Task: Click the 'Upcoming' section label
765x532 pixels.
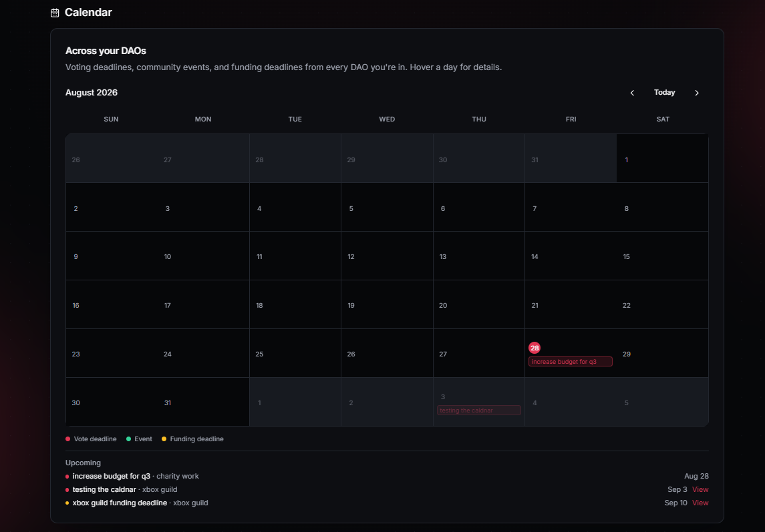Action: point(83,463)
